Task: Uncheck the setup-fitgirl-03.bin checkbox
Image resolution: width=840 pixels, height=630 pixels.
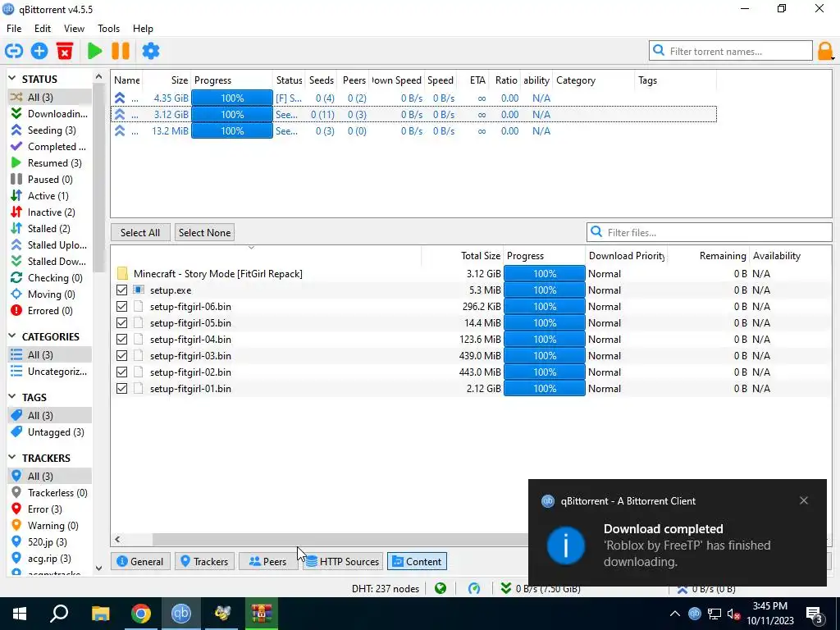Action: click(x=121, y=356)
